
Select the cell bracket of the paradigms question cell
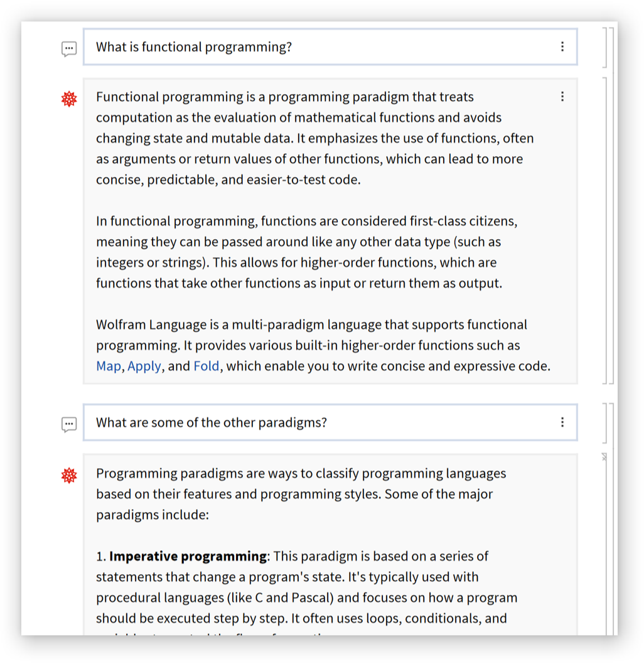tap(604, 423)
